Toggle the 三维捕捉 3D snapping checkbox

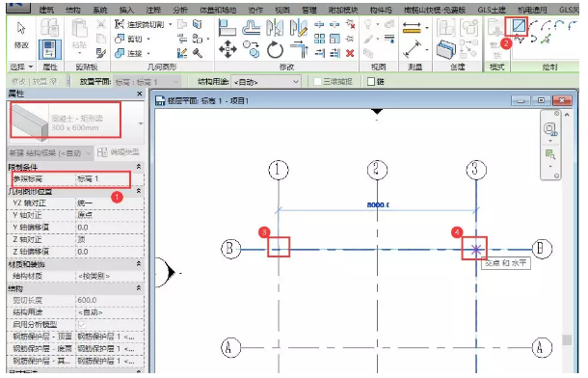coord(317,81)
